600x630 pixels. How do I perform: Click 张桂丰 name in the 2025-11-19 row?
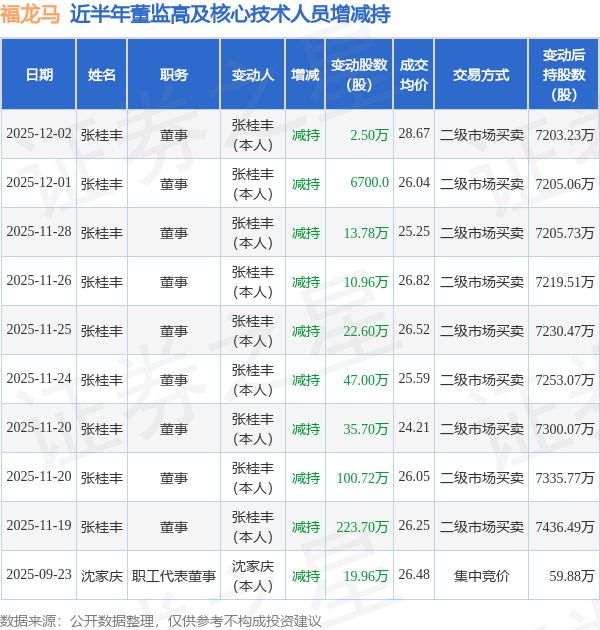[102, 527]
